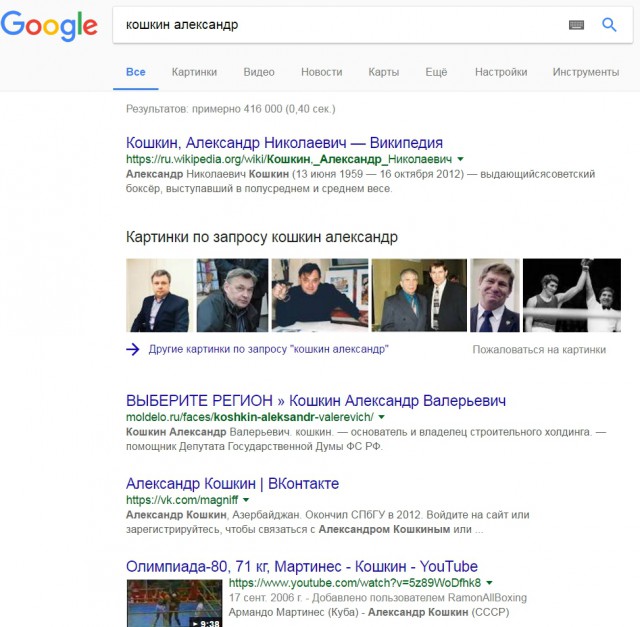Screen dimensions: 640x627
Task: Click the youtube.com/watch green URL text
Action: (355, 583)
